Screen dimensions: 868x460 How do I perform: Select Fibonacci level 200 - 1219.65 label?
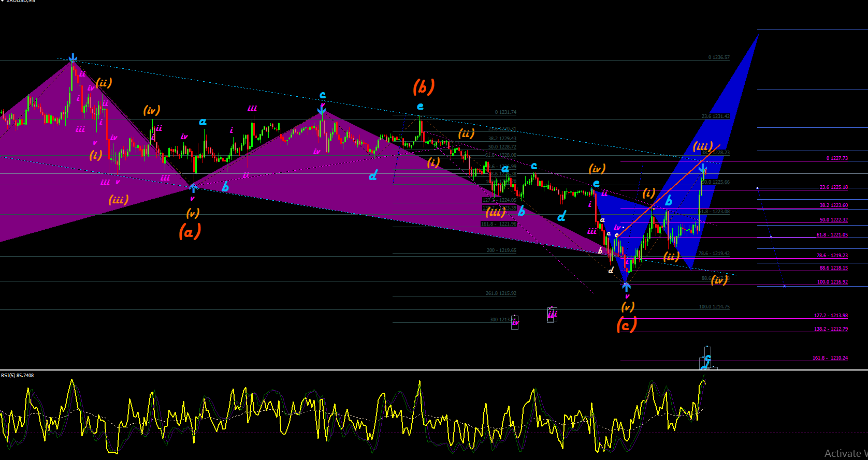[x=501, y=250]
